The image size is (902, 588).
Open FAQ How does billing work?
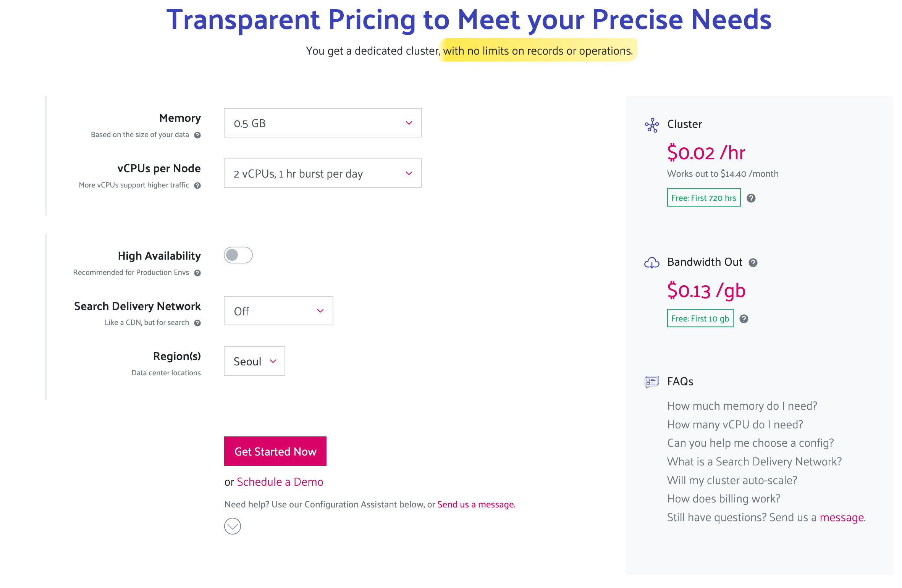pyautogui.click(x=724, y=499)
